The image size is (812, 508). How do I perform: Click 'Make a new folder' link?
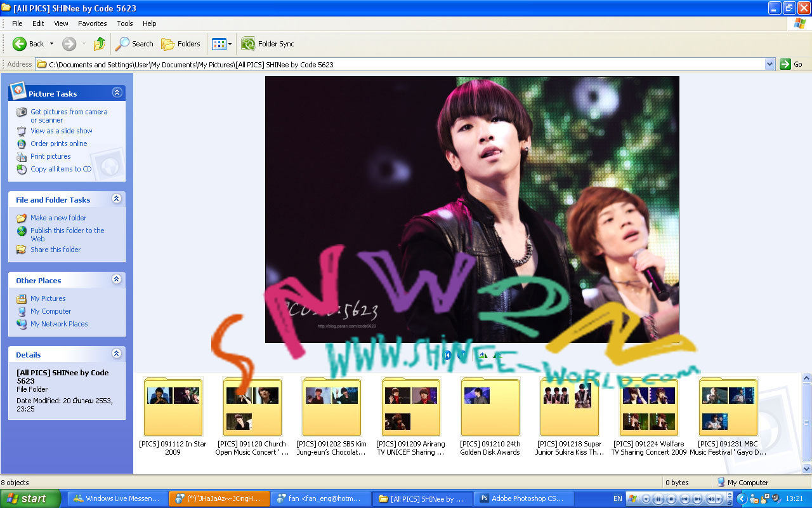tap(58, 218)
